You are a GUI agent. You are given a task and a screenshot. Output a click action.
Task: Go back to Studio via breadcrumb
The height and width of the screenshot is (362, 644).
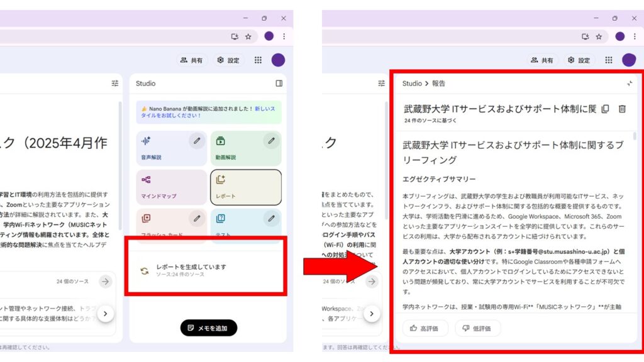(412, 84)
